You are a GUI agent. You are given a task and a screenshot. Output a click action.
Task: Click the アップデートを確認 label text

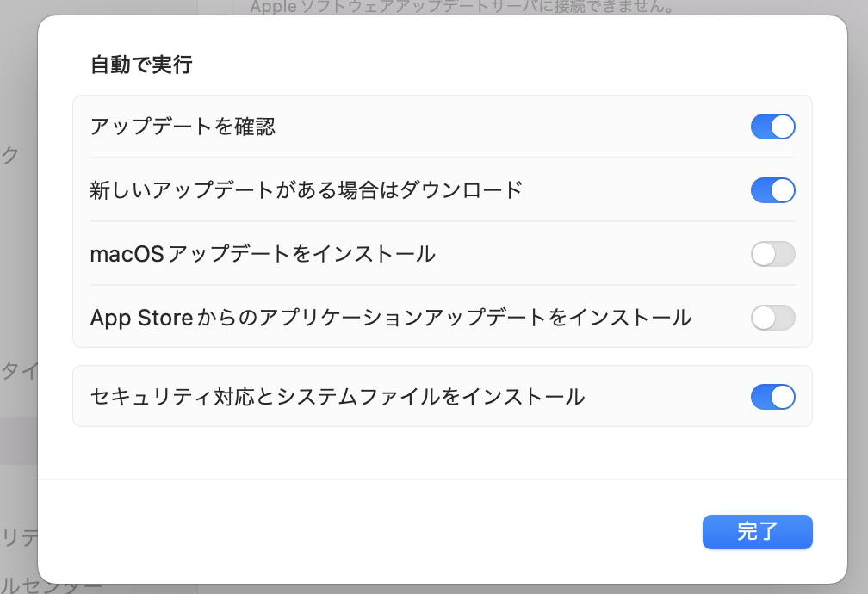tap(183, 127)
